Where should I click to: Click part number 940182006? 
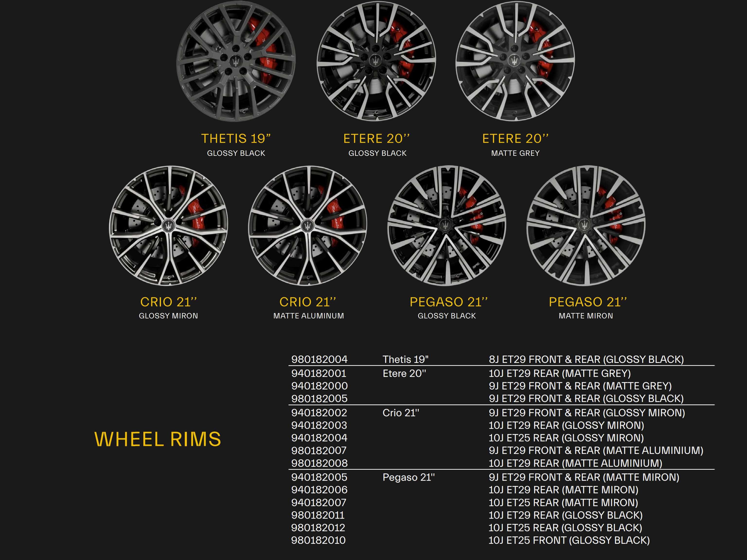pyautogui.click(x=320, y=490)
